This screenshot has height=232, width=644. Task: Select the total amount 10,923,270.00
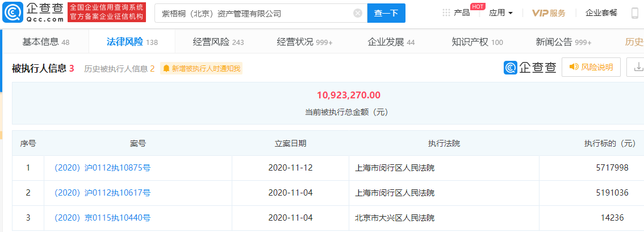[x=348, y=96]
